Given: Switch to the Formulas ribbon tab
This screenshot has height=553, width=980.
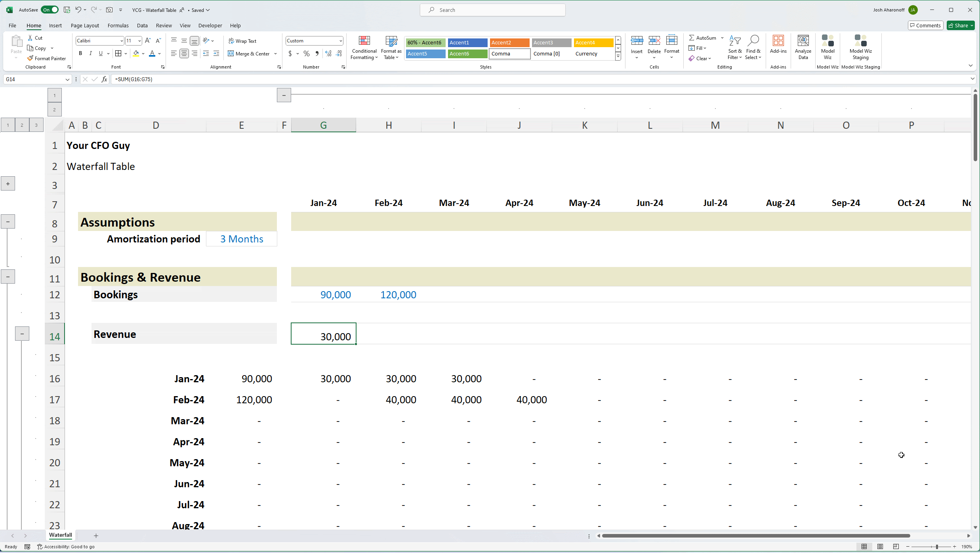Looking at the screenshot, I should (x=118, y=25).
